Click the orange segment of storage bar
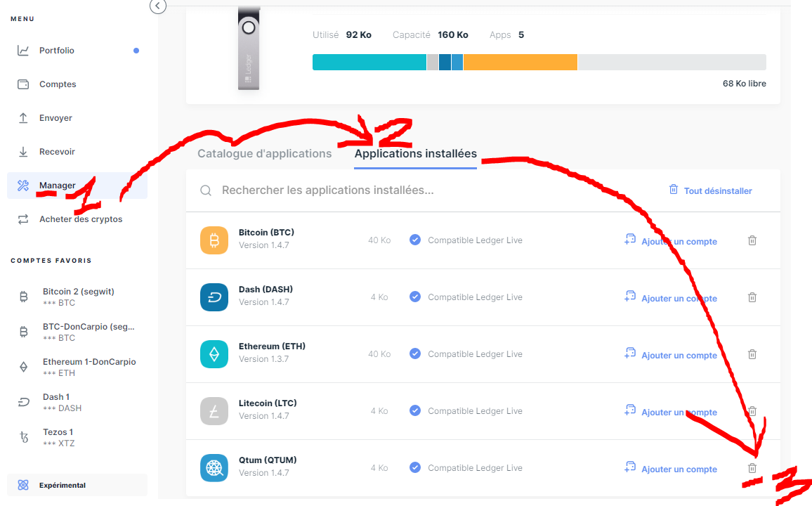 (520, 62)
